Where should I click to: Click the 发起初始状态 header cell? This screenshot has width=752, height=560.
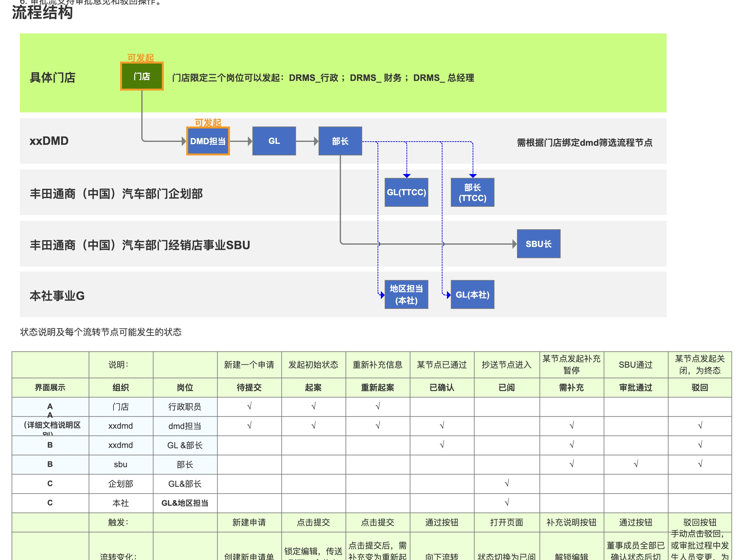click(313, 365)
